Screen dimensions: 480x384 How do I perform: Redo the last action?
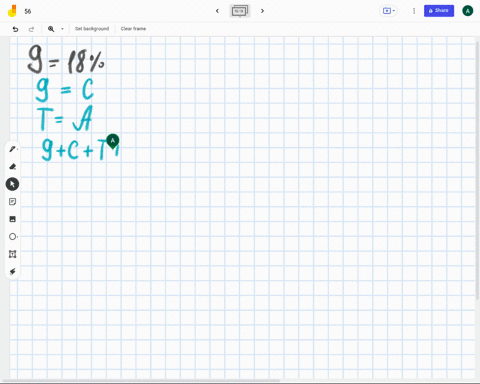31,29
